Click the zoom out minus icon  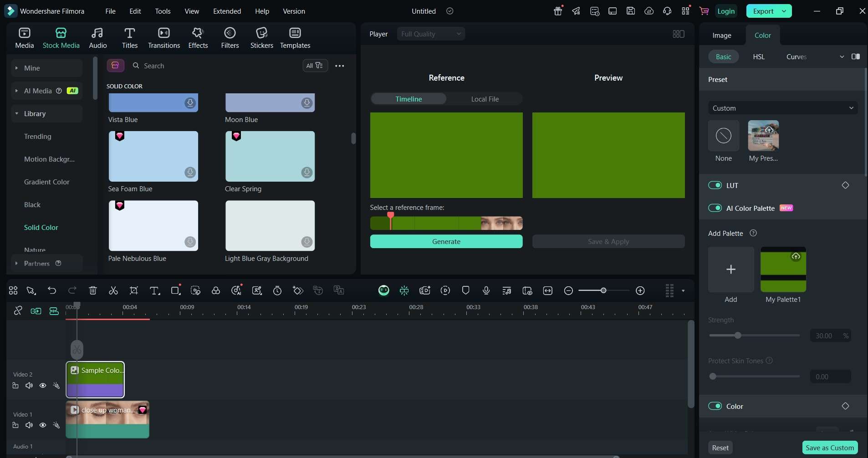[x=568, y=290]
